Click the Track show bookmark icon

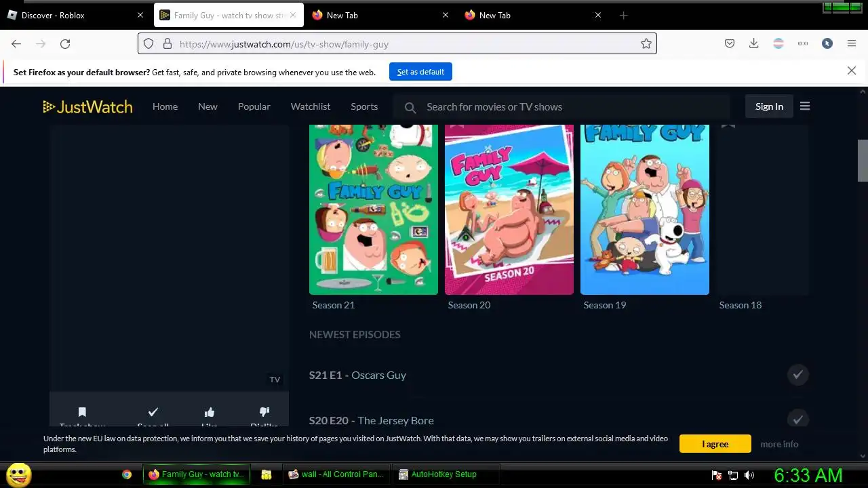[x=82, y=412]
